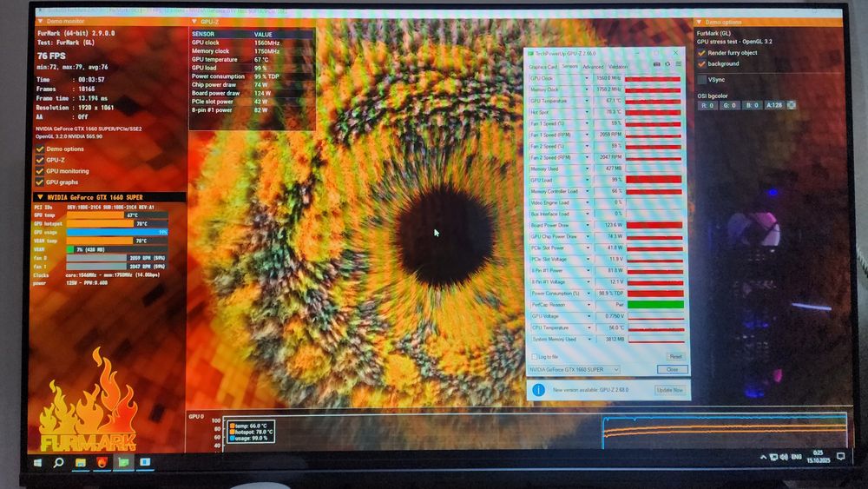Collapse the Demo options panel

[699, 23]
